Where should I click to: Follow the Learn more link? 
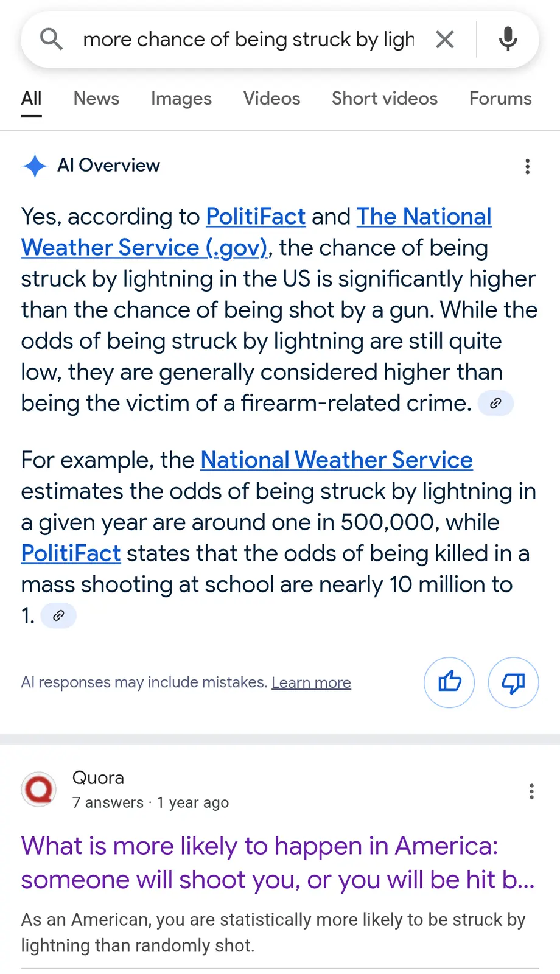point(311,683)
